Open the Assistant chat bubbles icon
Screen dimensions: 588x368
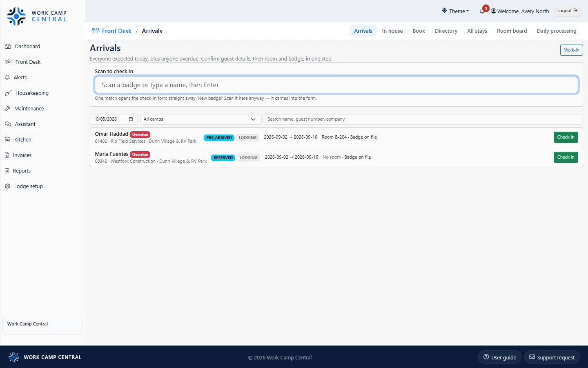click(8, 124)
